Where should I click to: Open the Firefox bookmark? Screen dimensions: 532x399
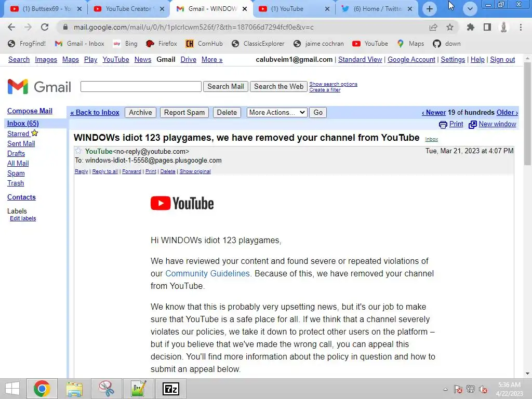(162, 44)
